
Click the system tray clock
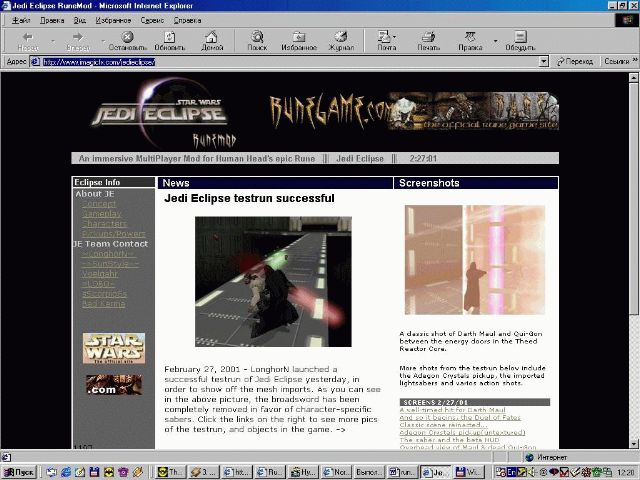[x=625, y=473]
